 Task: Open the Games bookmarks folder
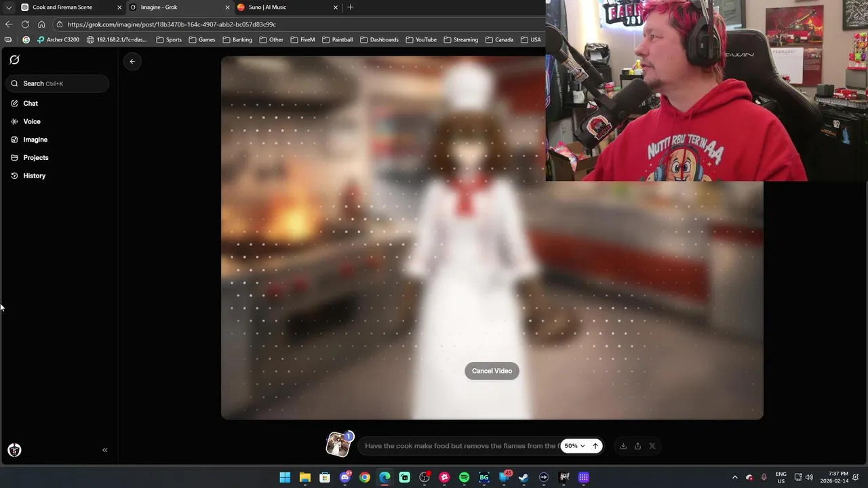pyautogui.click(x=202, y=40)
